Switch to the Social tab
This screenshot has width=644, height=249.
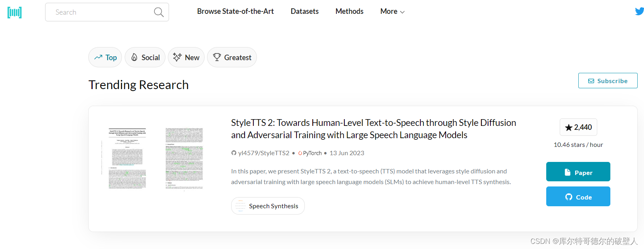(145, 57)
